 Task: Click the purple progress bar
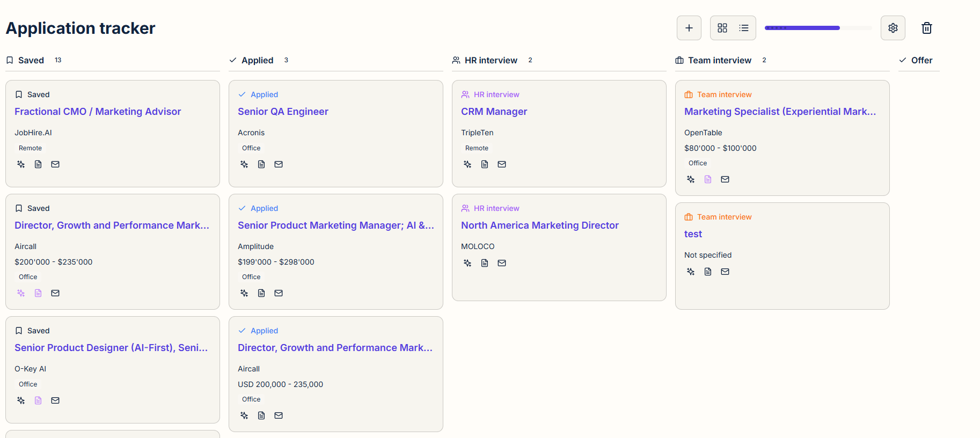point(802,28)
